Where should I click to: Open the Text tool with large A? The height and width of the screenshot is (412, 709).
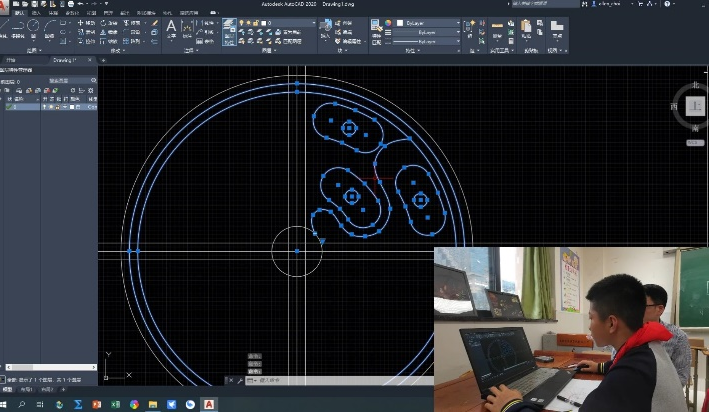coord(171,28)
